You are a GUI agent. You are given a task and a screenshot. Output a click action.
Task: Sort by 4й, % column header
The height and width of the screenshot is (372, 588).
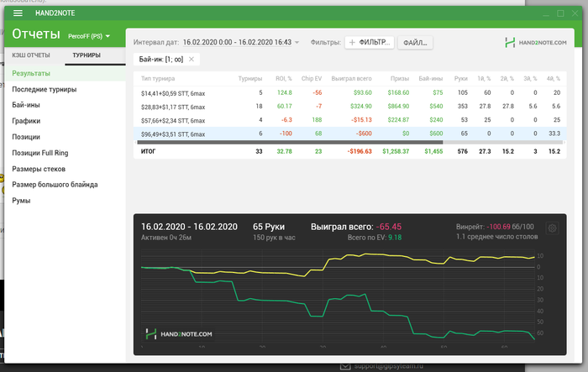click(x=553, y=79)
